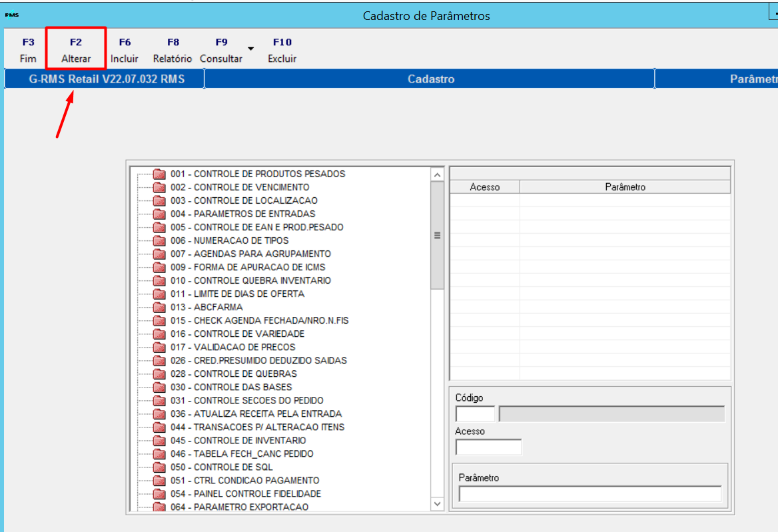The height and width of the screenshot is (532, 778).
Task: Select tree row 009 - FORMA DE APURACAO DE ICMS
Action: click(248, 267)
